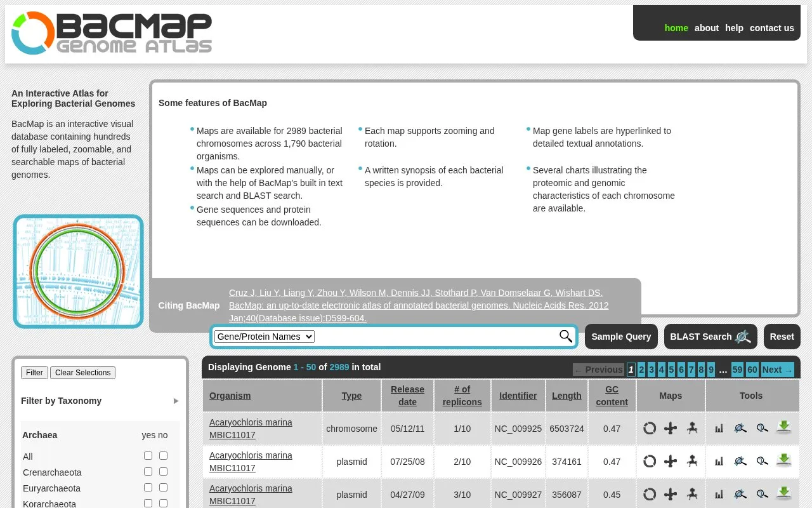Screen dimensions: 812x508
Task: Click home in the top navigation
Action: click(x=676, y=28)
